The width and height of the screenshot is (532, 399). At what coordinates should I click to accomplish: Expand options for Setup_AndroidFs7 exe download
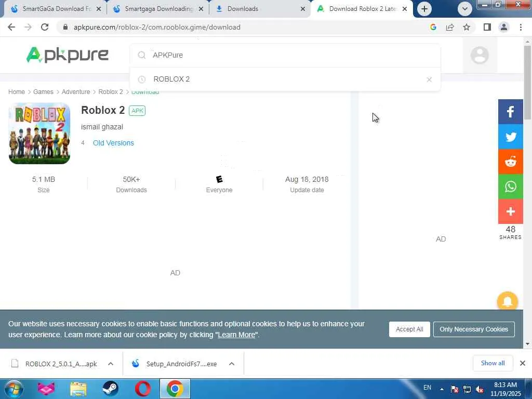(x=232, y=364)
